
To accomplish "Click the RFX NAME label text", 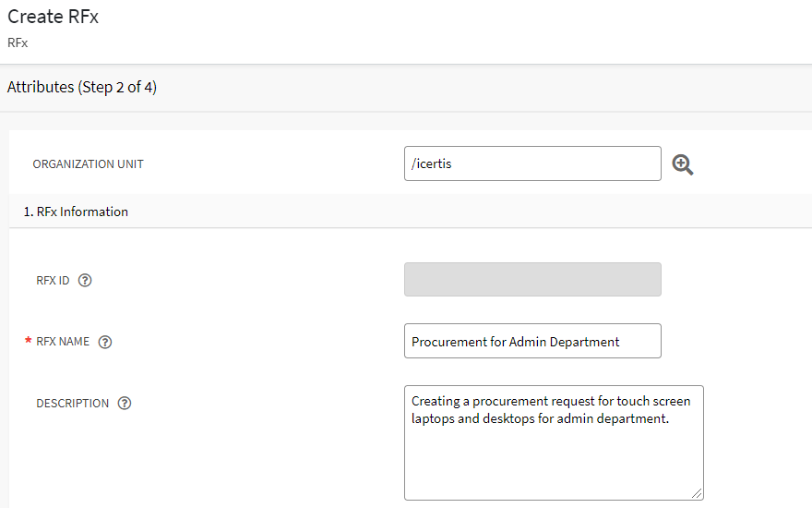I will (x=63, y=342).
